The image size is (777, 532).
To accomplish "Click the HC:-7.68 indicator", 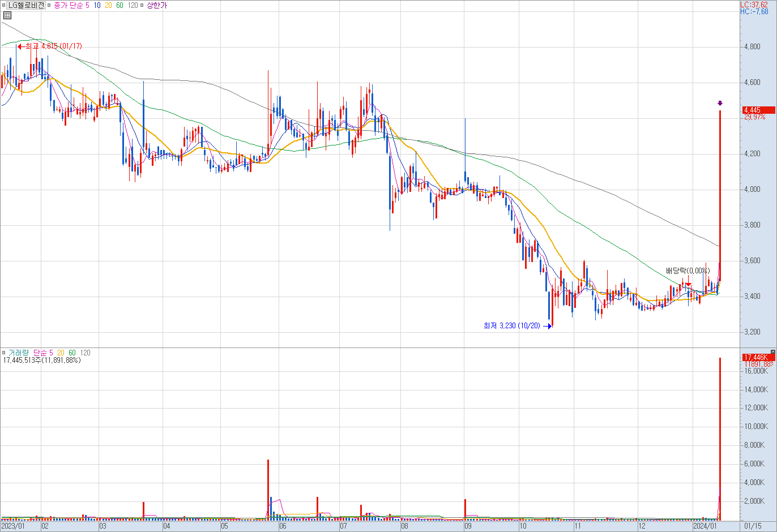I will tap(754, 11).
